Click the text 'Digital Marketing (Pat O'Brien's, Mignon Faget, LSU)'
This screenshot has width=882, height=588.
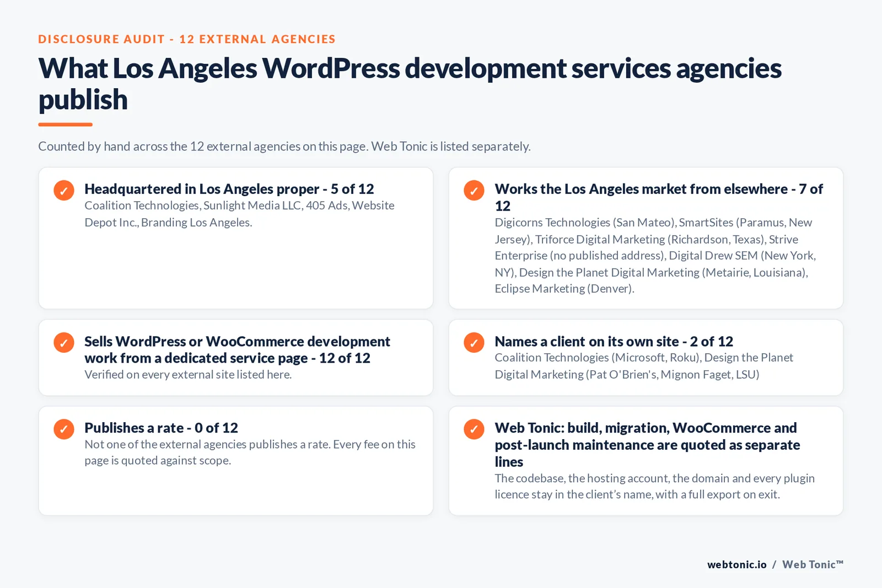click(x=627, y=375)
